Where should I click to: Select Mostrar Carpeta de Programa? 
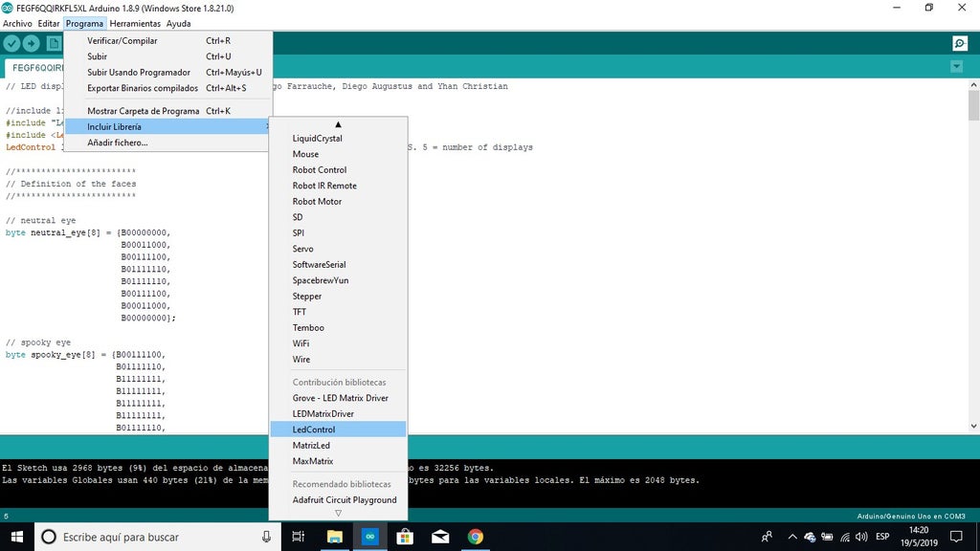coord(168,111)
